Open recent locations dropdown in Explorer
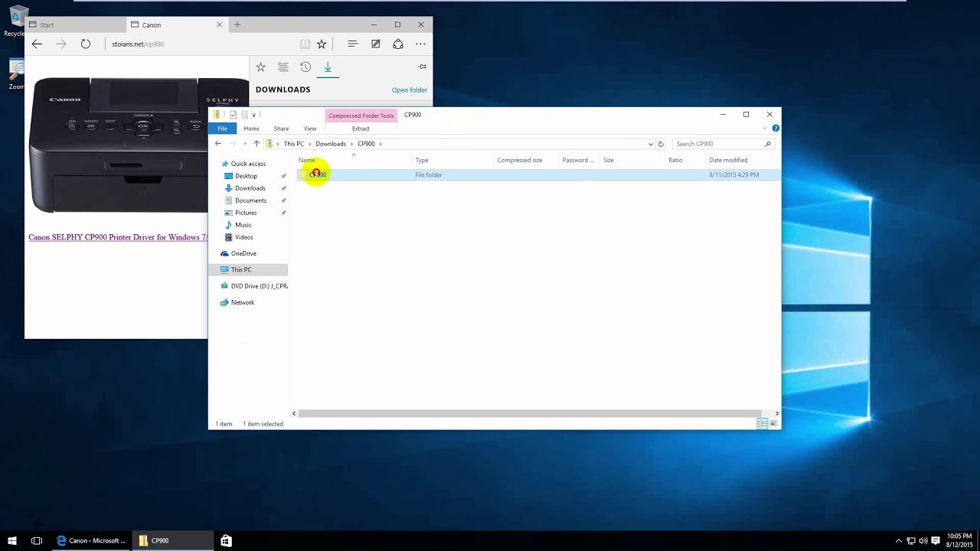 (245, 144)
